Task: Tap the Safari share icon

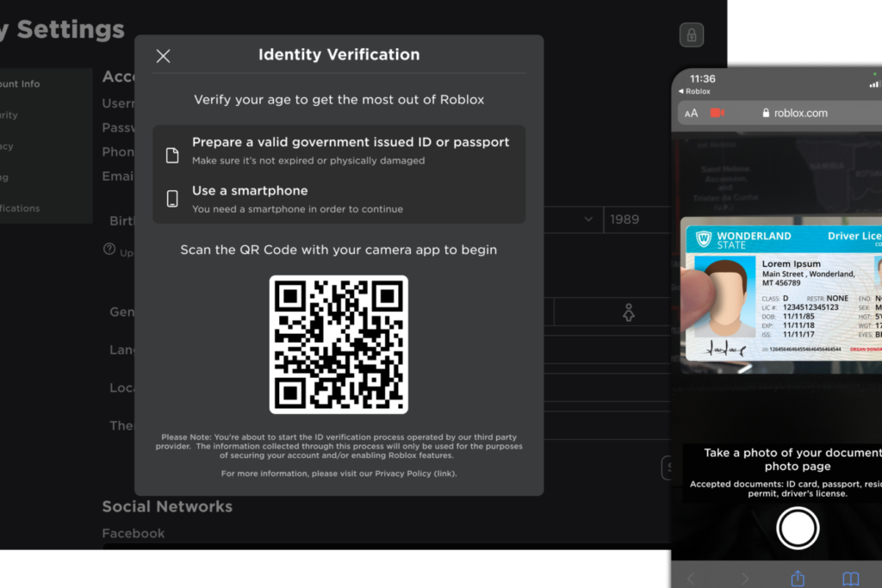Action: 798,578
